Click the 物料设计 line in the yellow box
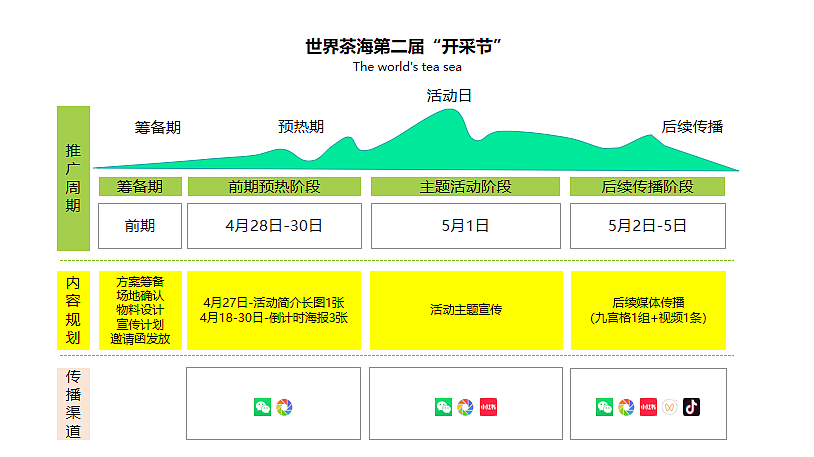This screenshot has width=814, height=457. click(x=140, y=310)
